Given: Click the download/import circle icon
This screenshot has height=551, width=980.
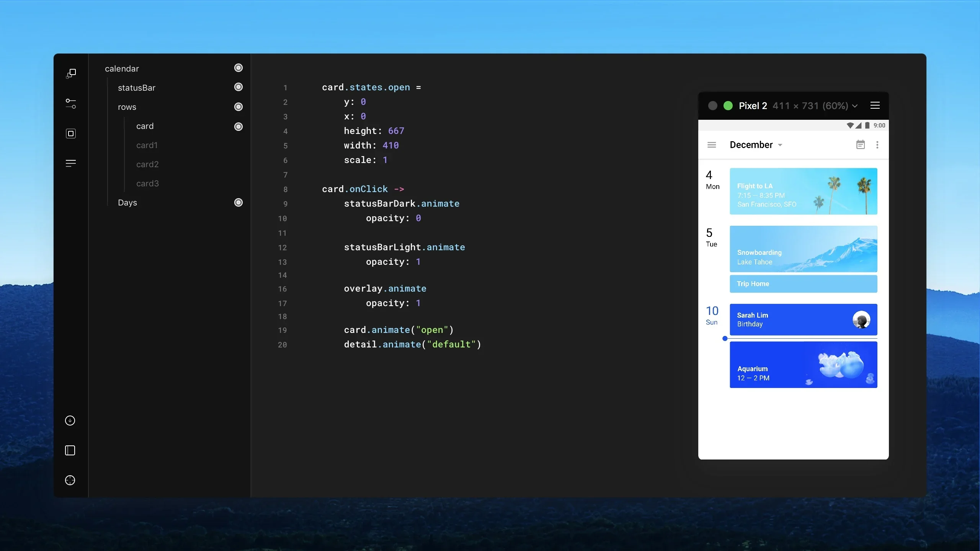Looking at the screenshot, I should click(x=70, y=421).
